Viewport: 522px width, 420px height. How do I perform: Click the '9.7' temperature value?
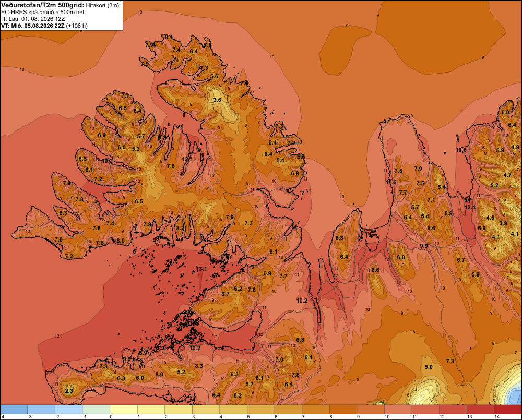[226, 294]
